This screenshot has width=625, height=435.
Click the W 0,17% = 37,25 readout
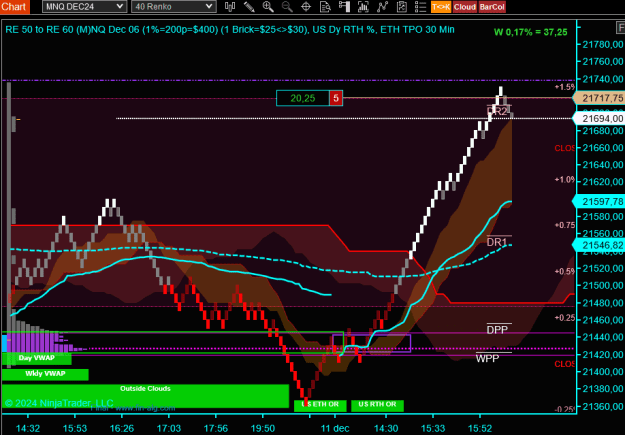pyautogui.click(x=531, y=32)
